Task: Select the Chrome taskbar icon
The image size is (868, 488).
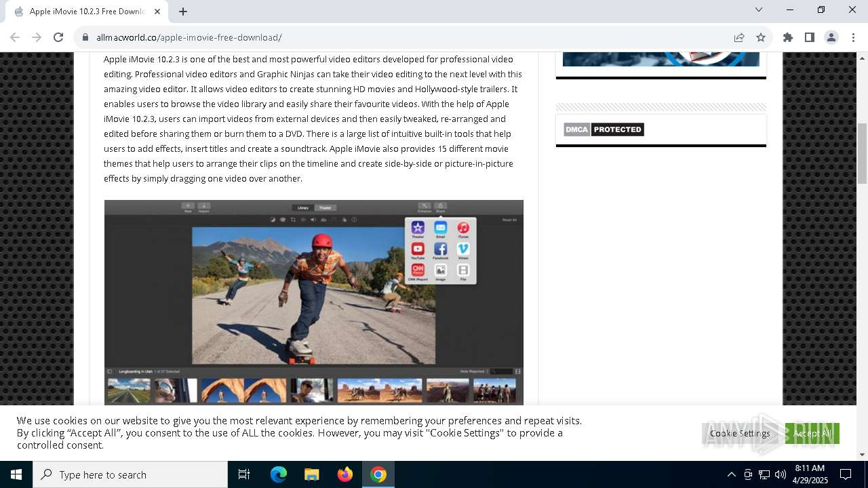Action: point(378,474)
